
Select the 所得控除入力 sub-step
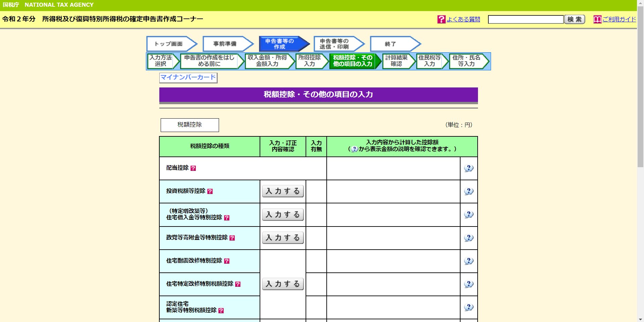tap(312, 61)
